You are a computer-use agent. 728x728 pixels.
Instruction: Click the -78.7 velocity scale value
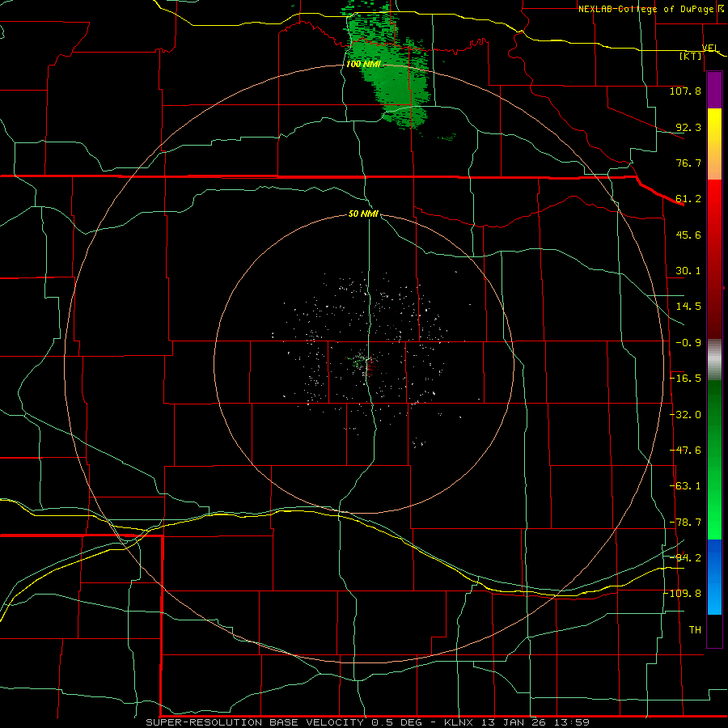point(686,523)
